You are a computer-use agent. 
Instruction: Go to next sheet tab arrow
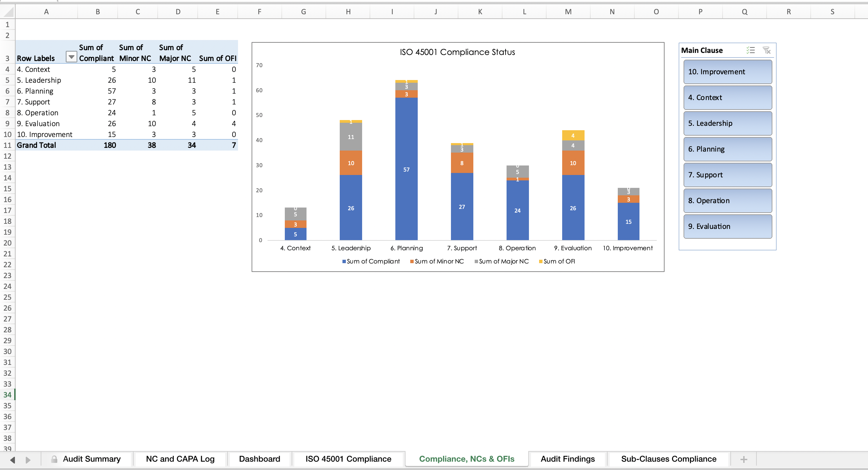point(28,460)
